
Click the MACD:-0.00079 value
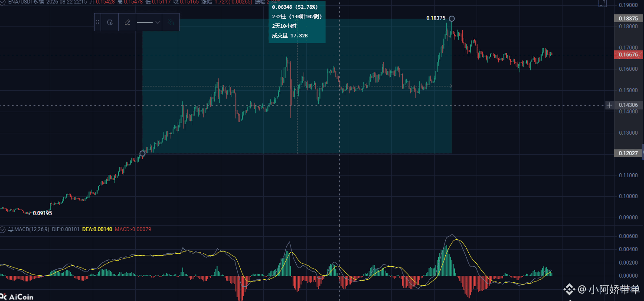(133, 229)
